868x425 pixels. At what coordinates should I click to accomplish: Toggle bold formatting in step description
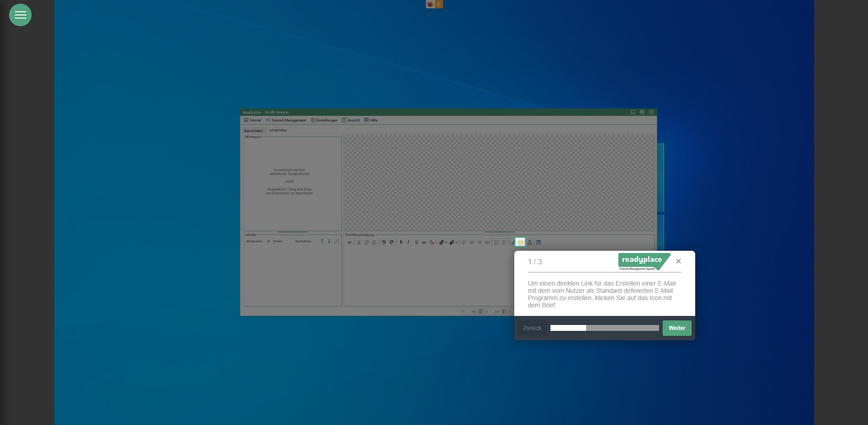(x=401, y=242)
